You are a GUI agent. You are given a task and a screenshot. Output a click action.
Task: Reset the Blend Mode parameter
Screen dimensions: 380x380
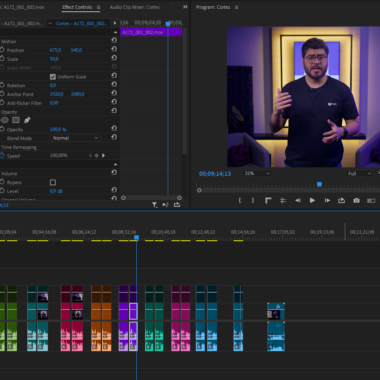pyautogui.click(x=114, y=137)
